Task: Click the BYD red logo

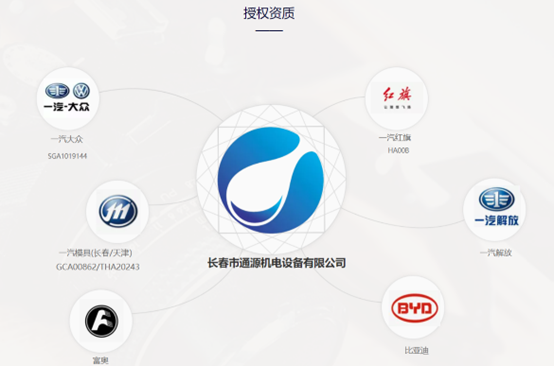Action: 414,308
